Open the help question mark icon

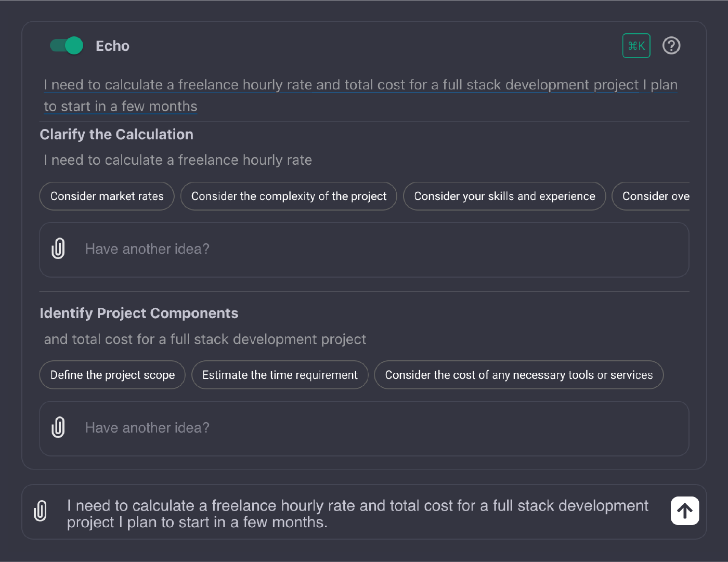671,46
